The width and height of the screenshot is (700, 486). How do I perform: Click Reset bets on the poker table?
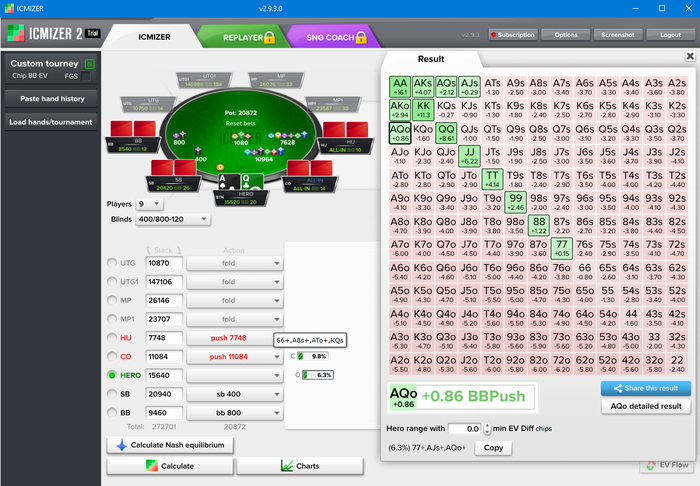click(241, 124)
